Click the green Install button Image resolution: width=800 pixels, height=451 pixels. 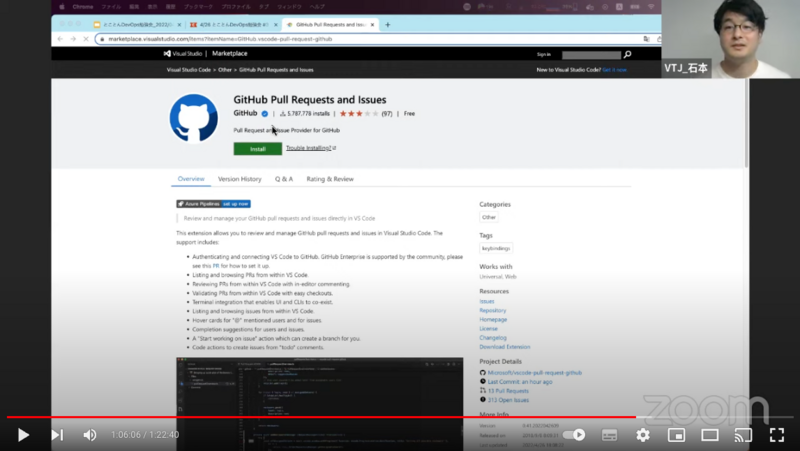click(x=258, y=149)
